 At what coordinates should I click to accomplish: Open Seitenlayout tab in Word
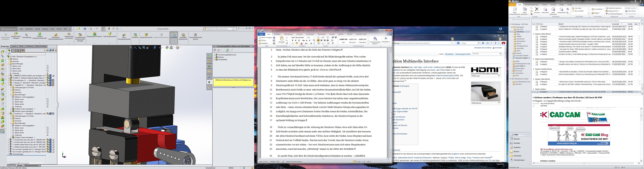click(288, 34)
